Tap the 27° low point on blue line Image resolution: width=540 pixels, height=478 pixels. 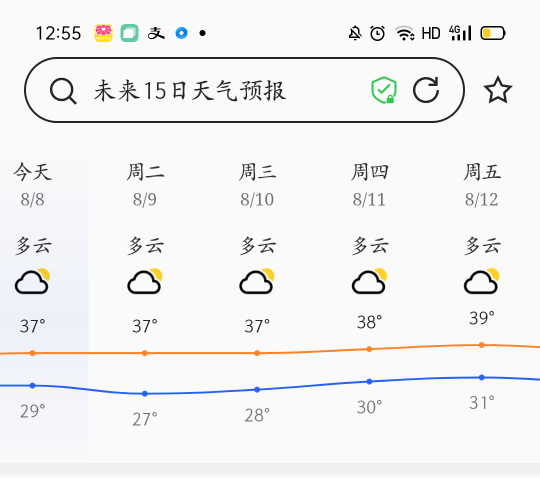click(x=145, y=393)
